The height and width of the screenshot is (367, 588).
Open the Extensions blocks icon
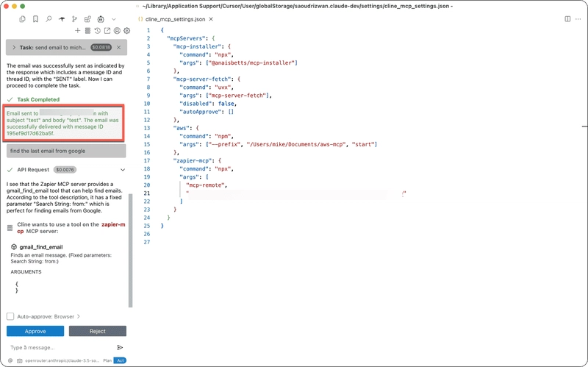click(x=87, y=19)
